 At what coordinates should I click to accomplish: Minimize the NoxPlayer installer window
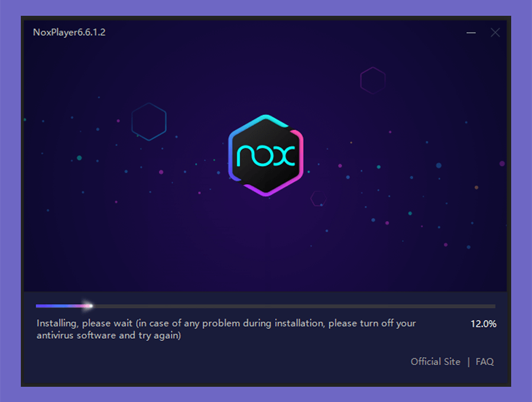[471, 33]
